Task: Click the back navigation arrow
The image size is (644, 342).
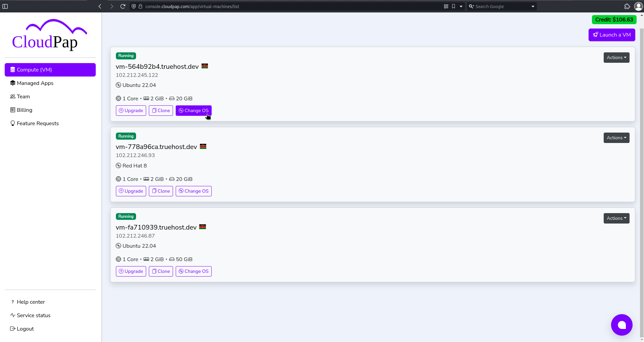Action: [x=99, y=6]
